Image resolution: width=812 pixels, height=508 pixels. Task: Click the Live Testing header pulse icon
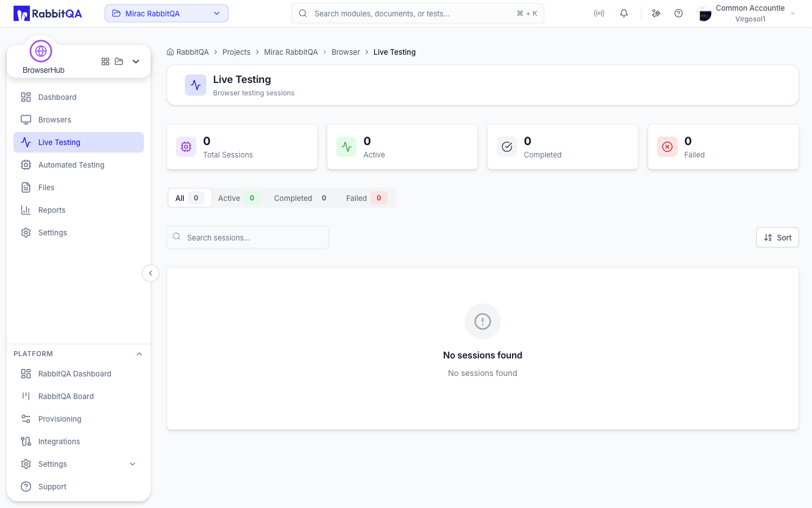point(196,85)
